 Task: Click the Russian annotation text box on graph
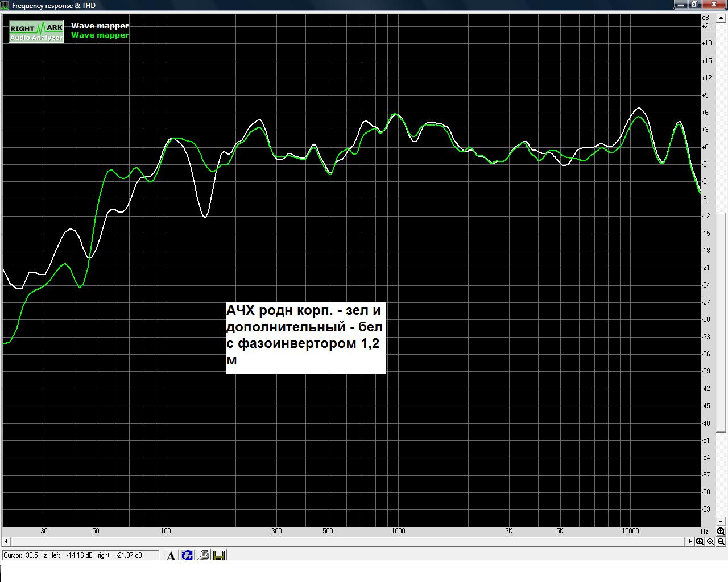pyautogui.click(x=306, y=338)
